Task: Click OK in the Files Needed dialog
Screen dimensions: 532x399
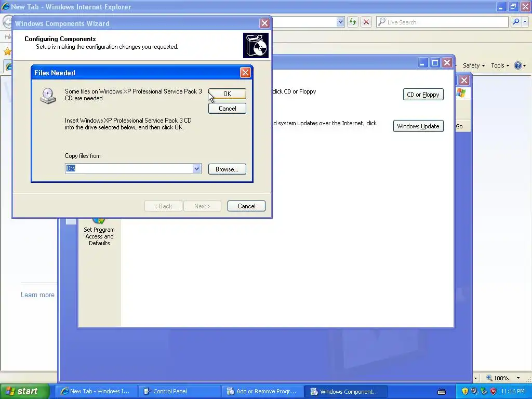Action: coord(227,94)
